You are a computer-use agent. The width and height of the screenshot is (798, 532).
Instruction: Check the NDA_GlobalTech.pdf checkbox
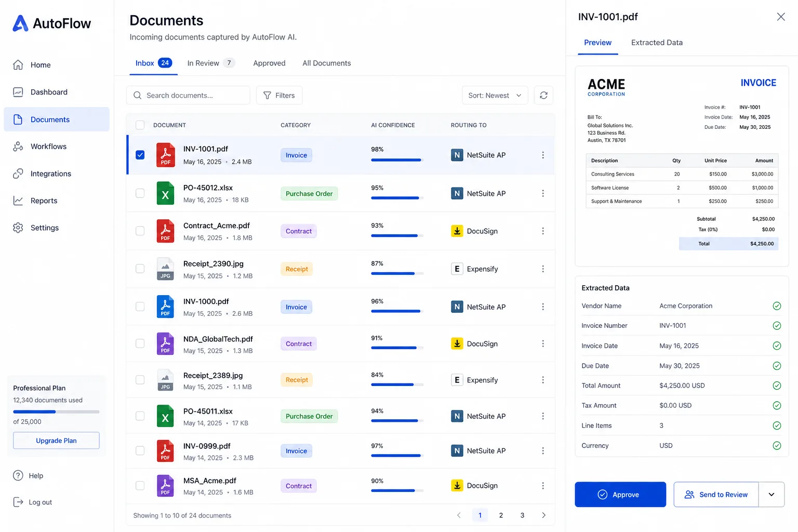140,343
